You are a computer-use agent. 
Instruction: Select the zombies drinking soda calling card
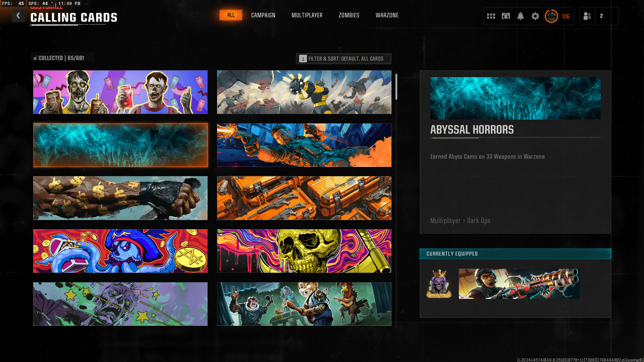[x=120, y=92]
